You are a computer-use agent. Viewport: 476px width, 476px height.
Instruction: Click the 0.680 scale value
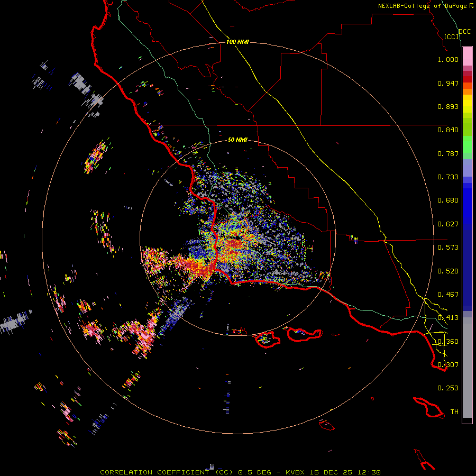448,200
